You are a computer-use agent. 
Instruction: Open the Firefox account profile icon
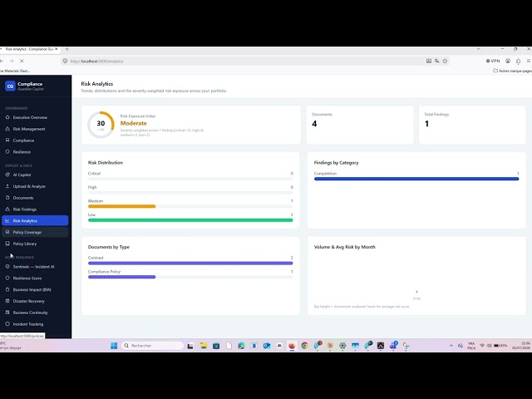(x=508, y=61)
